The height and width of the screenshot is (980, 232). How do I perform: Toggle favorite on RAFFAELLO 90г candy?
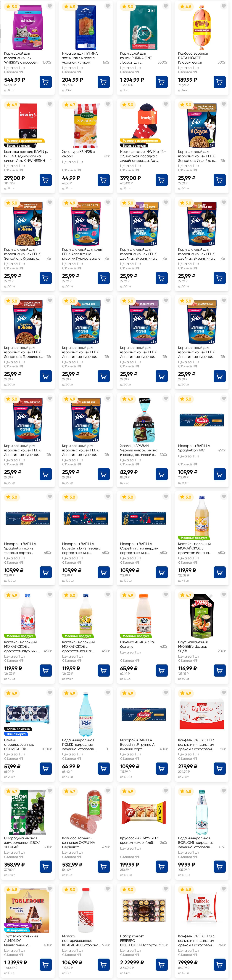(x=224, y=693)
